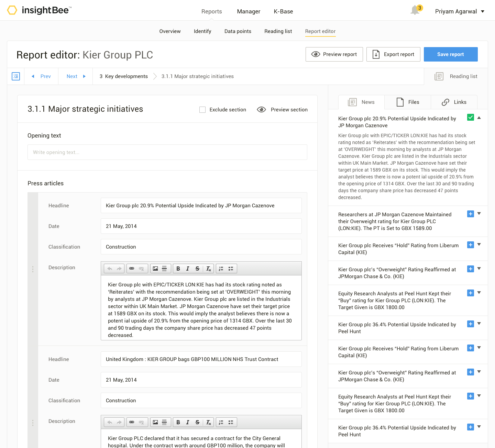Switch to the Files tab in side panel
Screen dimensions: 495x448
408,102
